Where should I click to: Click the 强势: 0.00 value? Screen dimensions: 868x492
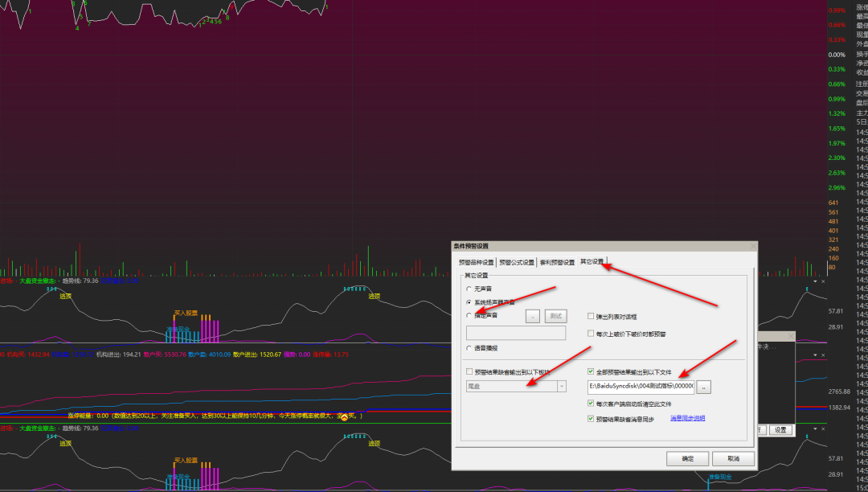point(297,355)
